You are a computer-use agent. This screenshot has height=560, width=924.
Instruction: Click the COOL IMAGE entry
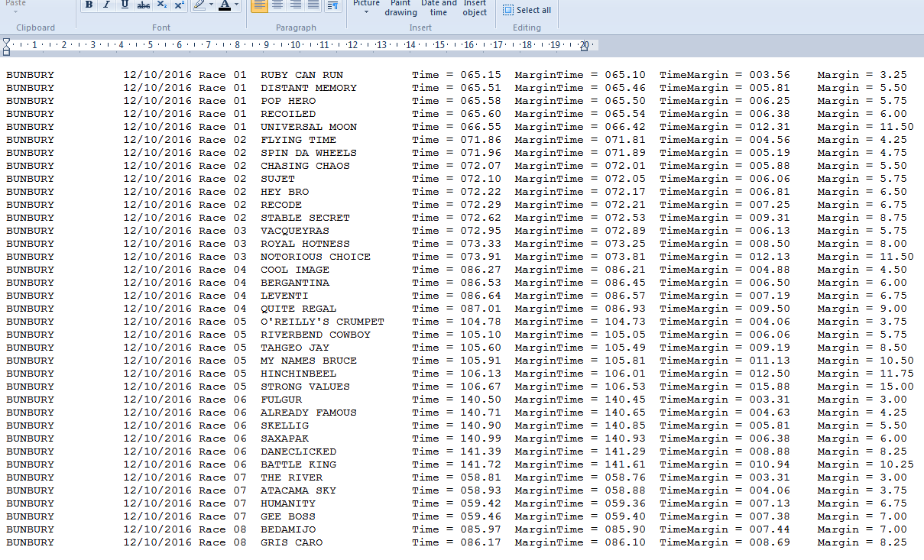click(x=295, y=270)
